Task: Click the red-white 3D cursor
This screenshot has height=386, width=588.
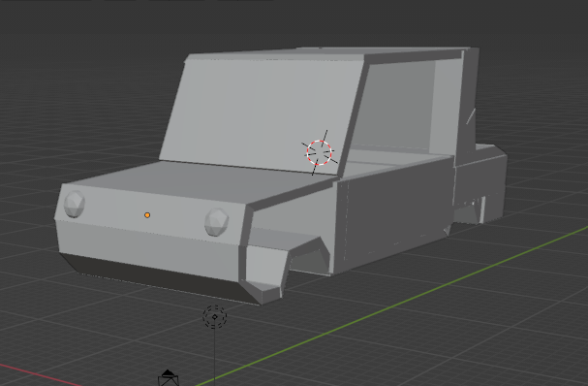Action: 320,153
